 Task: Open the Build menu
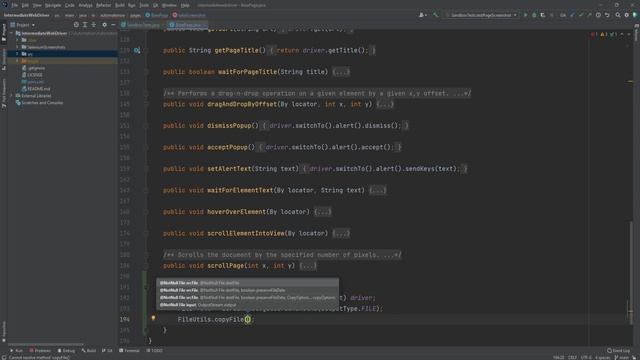120,5
